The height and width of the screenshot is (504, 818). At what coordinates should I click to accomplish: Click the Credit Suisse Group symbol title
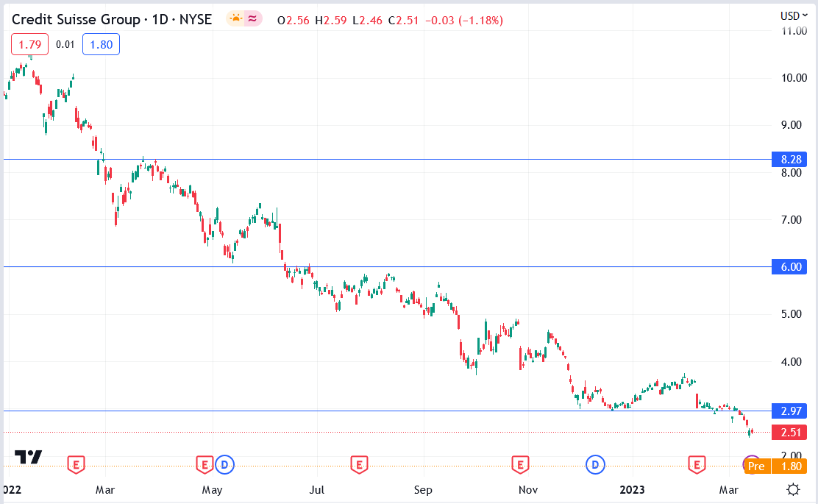tap(76, 20)
